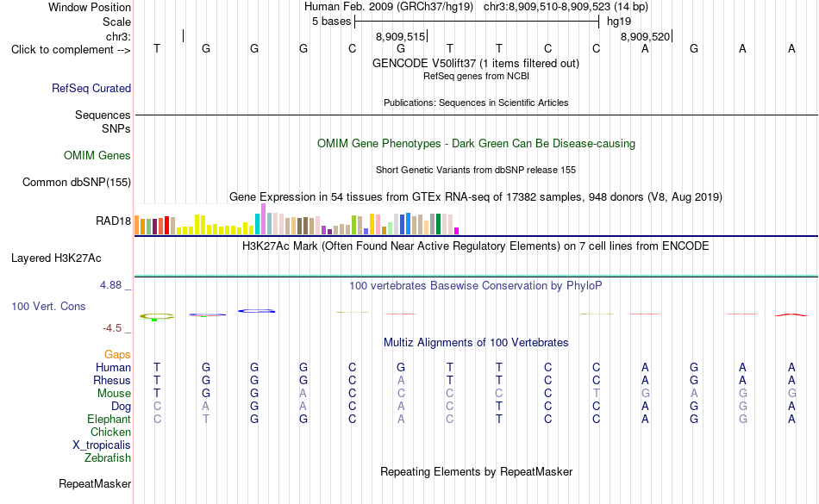Screen dimensions: 819x504
Task: Click the 'Human Feb. 2009 (GRCh37/hg19)' text
Action: (389, 7)
